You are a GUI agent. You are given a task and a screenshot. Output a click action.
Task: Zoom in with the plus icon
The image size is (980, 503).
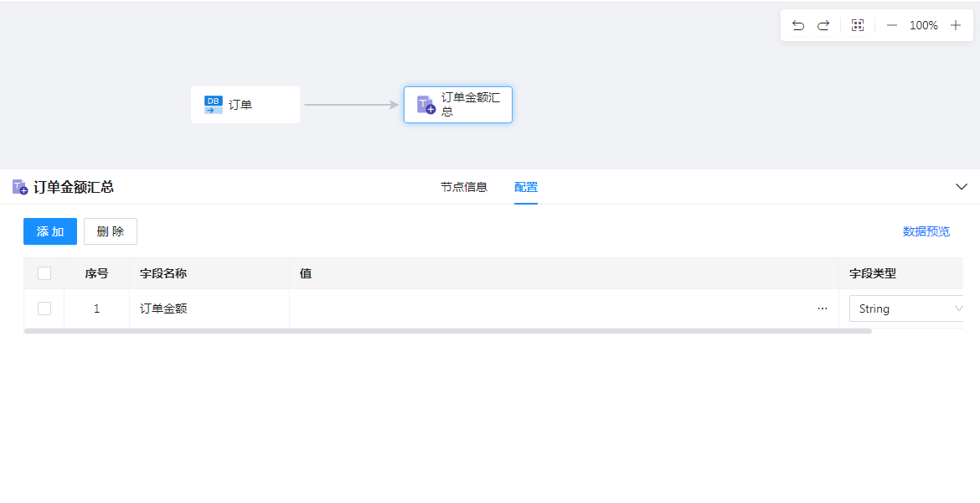tap(956, 25)
